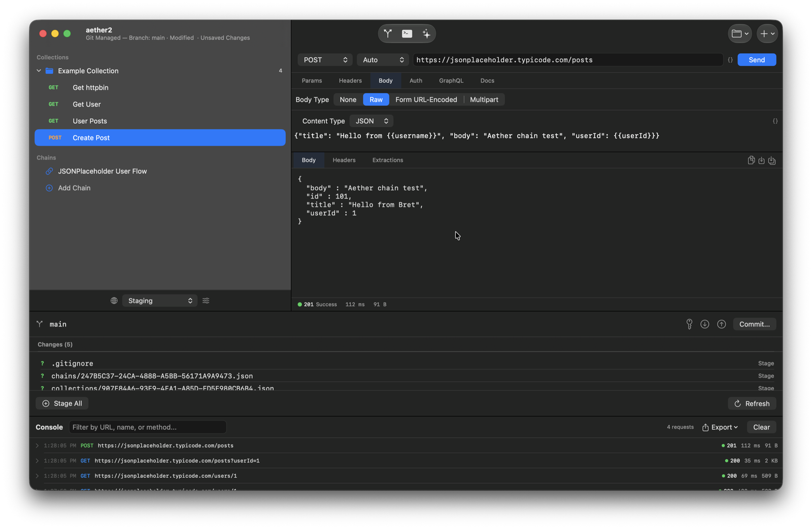This screenshot has height=529, width=812.
Task: Open the folder workspace dropdown in toolbar
Action: tap(740, 33)
